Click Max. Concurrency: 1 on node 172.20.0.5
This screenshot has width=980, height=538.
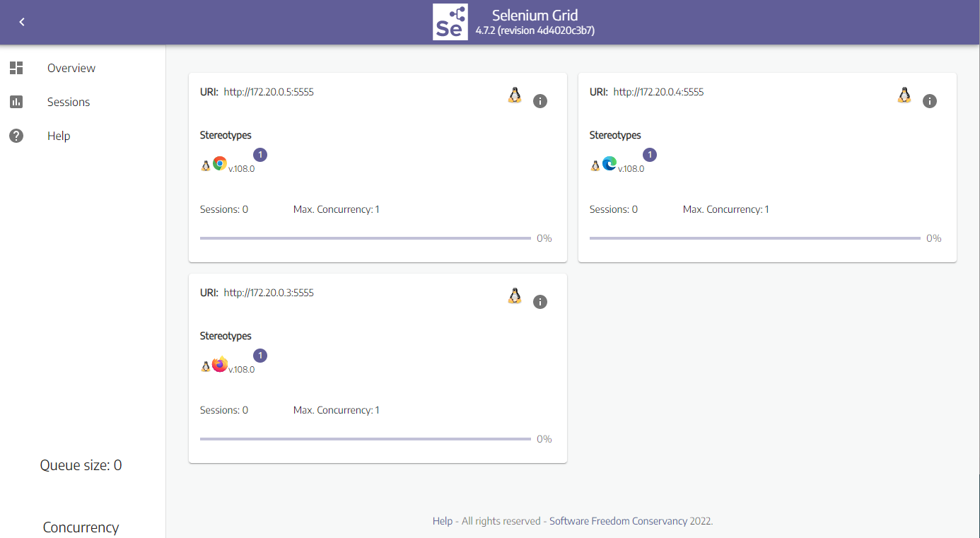337,209
